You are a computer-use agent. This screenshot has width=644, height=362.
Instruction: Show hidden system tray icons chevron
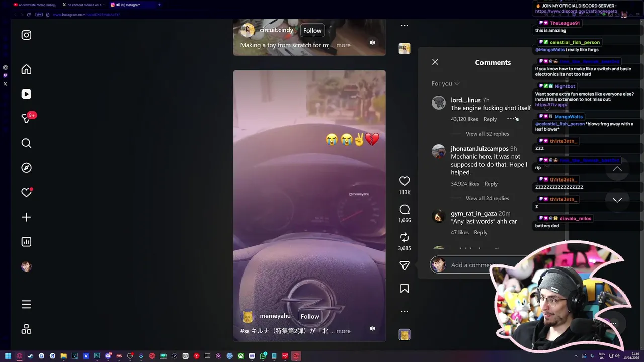pyautogui.click(x=576, y=356)
